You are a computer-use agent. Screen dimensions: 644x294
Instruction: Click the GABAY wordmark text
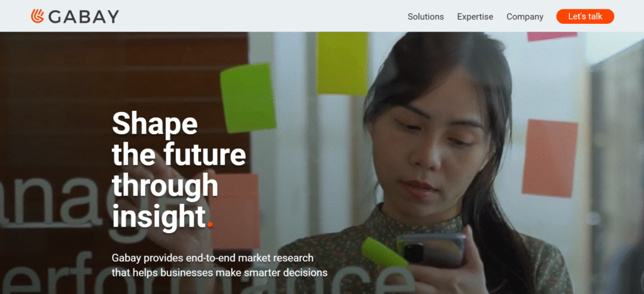click(84, 16)
